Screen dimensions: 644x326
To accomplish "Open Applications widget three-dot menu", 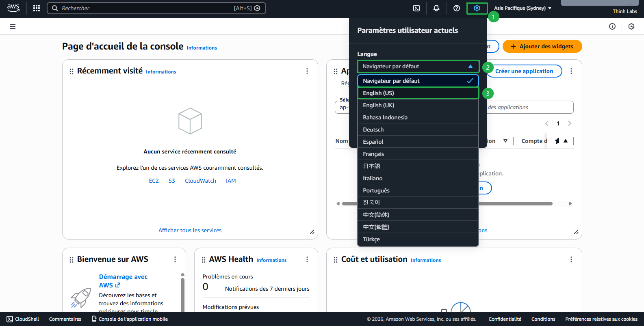I will click(571, 71).
